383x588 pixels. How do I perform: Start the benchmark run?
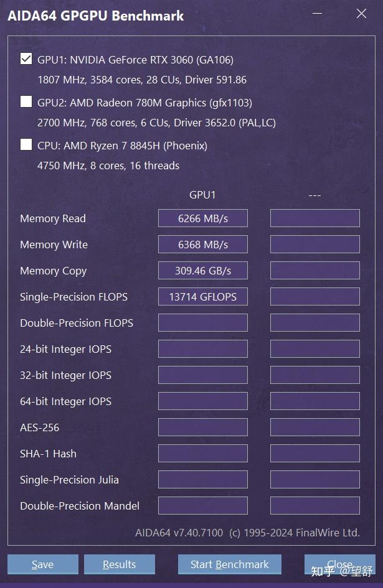229,564
